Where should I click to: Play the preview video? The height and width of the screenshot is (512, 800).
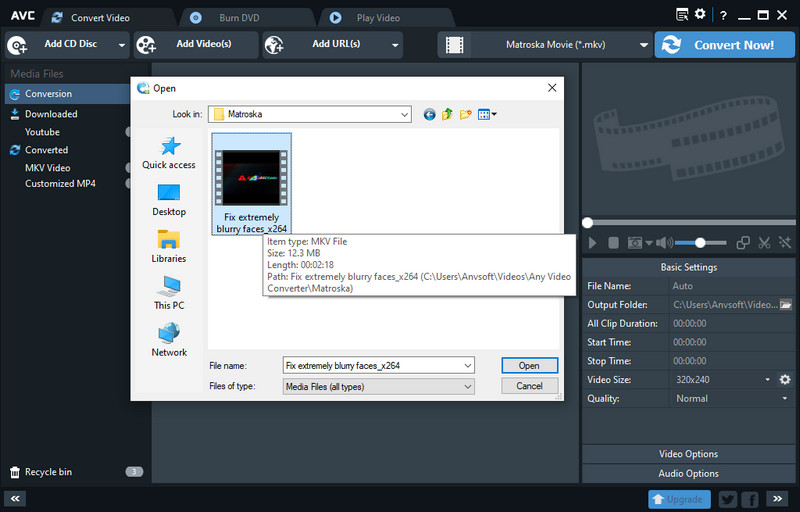592,243
